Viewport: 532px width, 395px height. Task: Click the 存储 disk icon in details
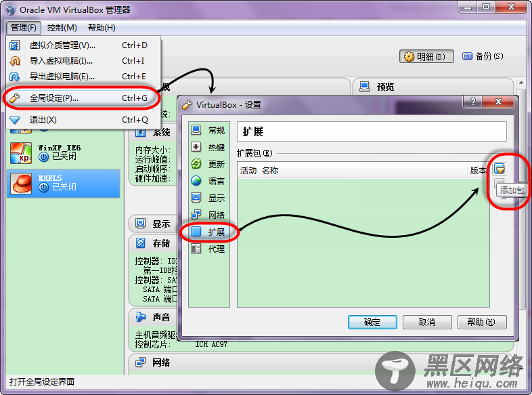[141, 243]
